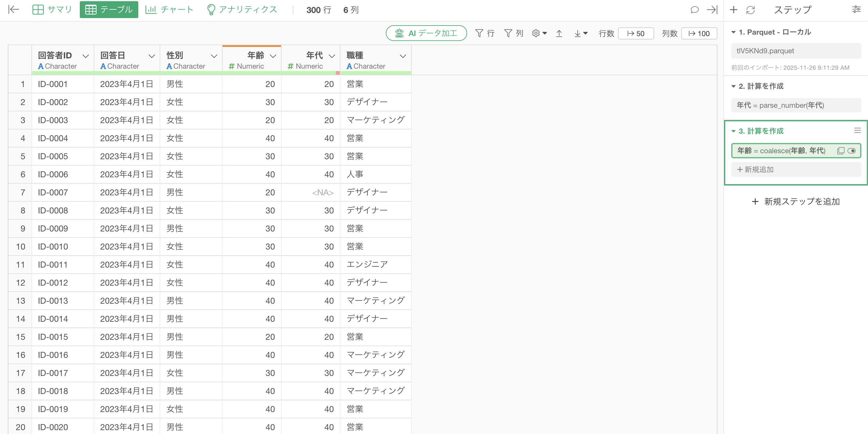Open the 年齢 column header dropdown
Image resolution: width=868 pixels, height=434 pixels.
(x=273, y=56)
